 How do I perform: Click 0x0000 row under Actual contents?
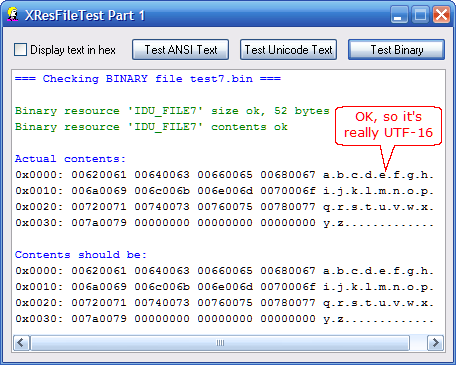pyautogui.click(x=224, y=175)
